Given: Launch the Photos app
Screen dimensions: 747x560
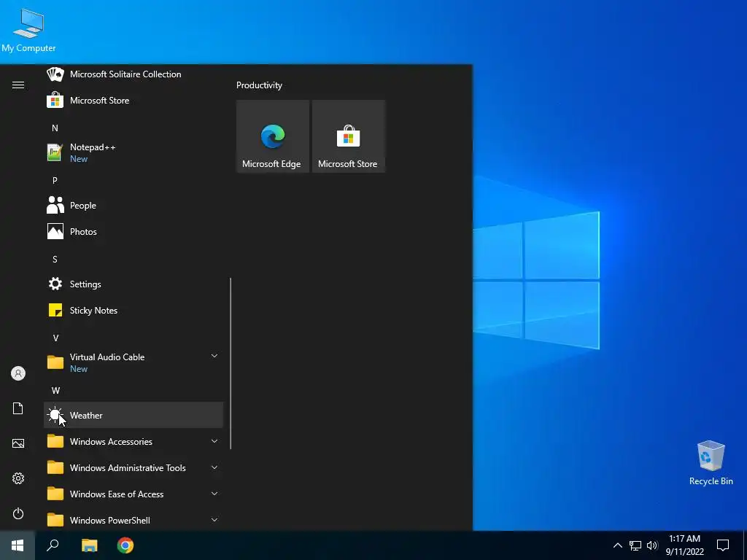Looking at the screenshot, I should click(x=133, y=231).
